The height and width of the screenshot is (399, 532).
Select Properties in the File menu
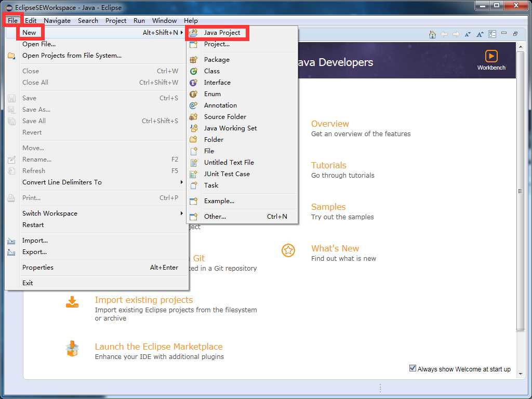[97, 268]
